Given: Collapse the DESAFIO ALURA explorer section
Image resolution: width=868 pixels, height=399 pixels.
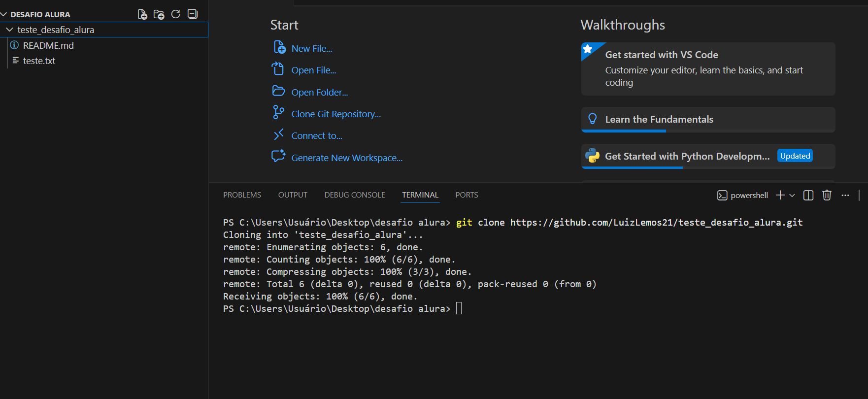Looking at the screenshot, I should point(4,15).
